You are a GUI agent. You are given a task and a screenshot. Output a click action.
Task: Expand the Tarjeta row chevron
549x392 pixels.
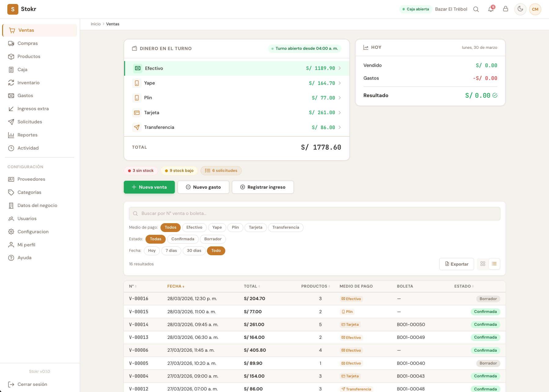339,112
